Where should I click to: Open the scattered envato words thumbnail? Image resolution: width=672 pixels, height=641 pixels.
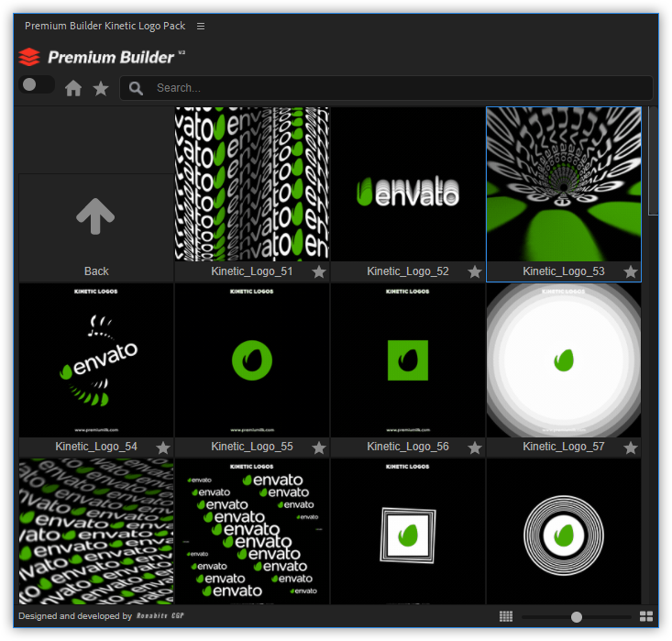click(x=252, y=532)
